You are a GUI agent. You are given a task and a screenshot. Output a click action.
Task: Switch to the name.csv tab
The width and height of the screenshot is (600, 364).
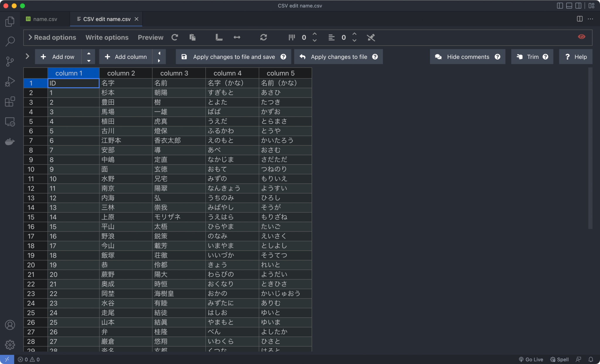click(x=45, y=19)
